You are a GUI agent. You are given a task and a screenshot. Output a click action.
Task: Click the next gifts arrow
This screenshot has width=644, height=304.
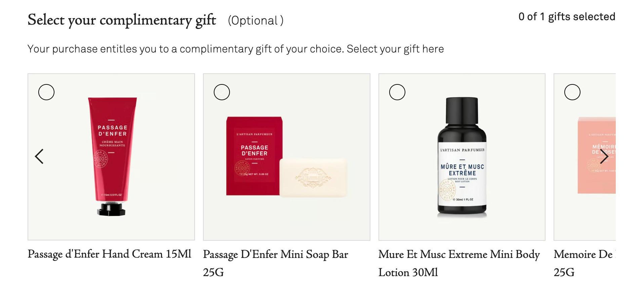(604, 156)
